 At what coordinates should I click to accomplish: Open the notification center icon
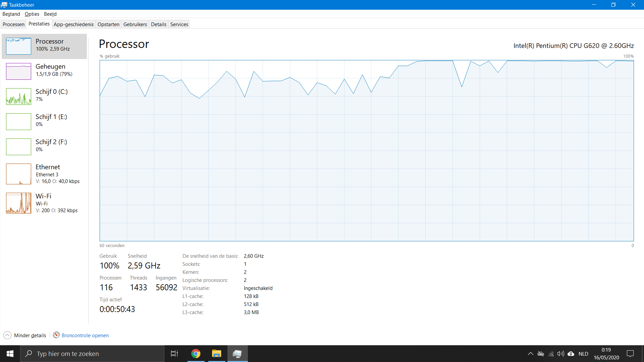(x=630, y=354)
